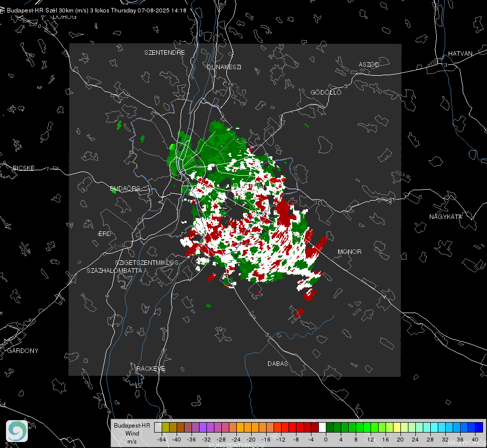Click the -4 legend scale value
The image size is (487, 448).
pyautogui.click(x=311, y=440)
